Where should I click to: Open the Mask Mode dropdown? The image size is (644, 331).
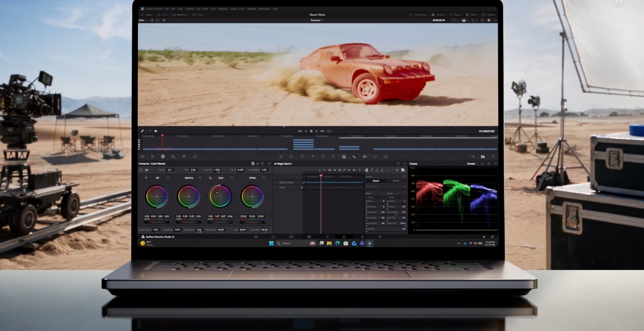(x=375, y=197)
